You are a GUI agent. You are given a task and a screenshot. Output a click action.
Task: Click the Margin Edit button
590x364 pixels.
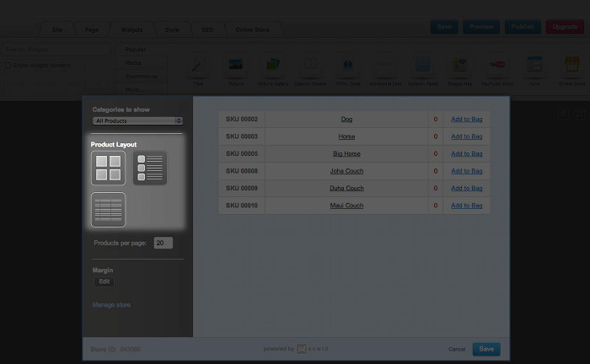(105, 281)
